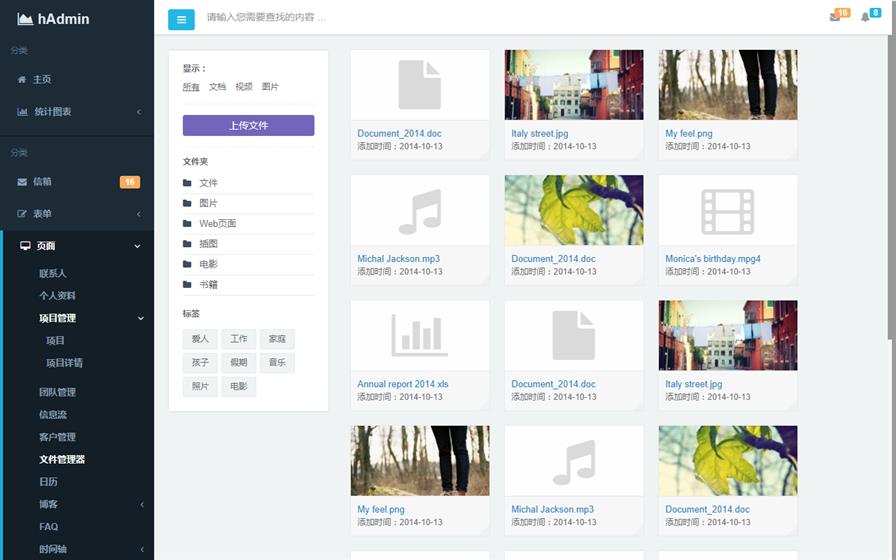Click the folder icon next to Web页面
896x560 pixels.
tap(187, 223)
